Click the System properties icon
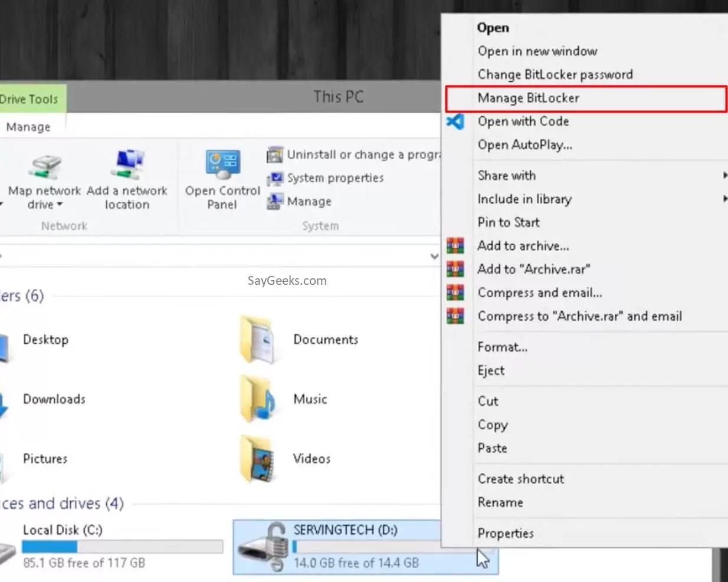The image size is (728, 582). [x=274, y=178]
